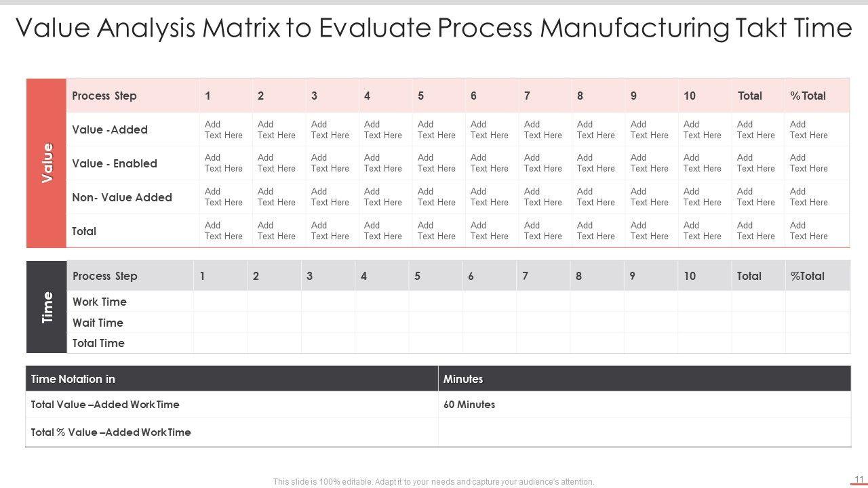This screenshot has height=488, width=868.
Task: Click empty cell beside Total % Value –Added Work Time
Action: (644, 432)
